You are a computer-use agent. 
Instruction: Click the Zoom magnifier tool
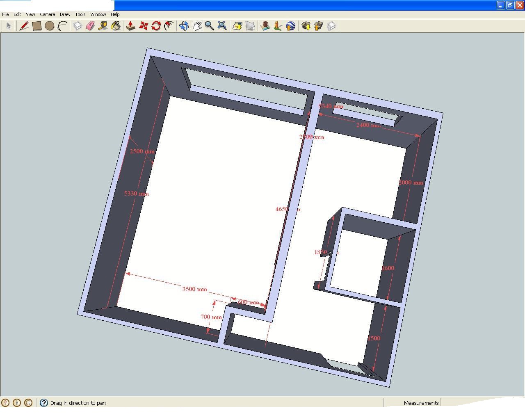pyautogui.click(x=209, y=26)
